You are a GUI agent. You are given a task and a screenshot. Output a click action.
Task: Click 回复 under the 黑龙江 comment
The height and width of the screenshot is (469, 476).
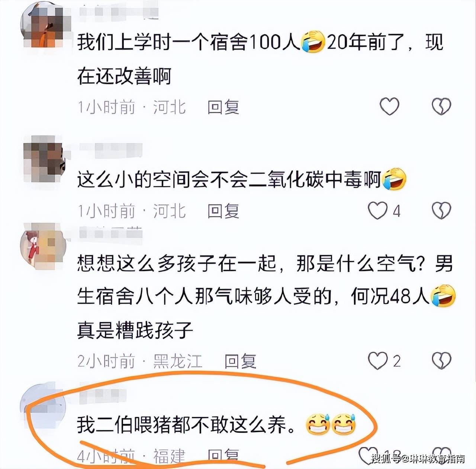click(240, 361)
